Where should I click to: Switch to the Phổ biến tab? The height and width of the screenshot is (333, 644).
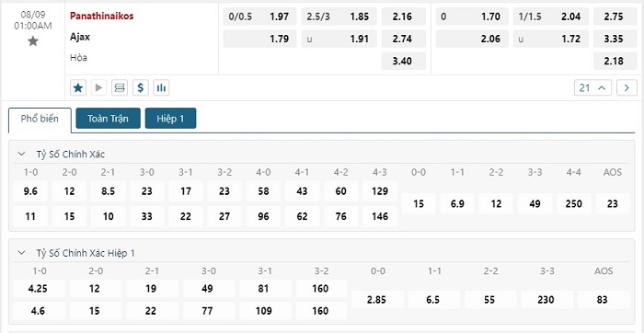pyautogui.click(x=40, y=119)
